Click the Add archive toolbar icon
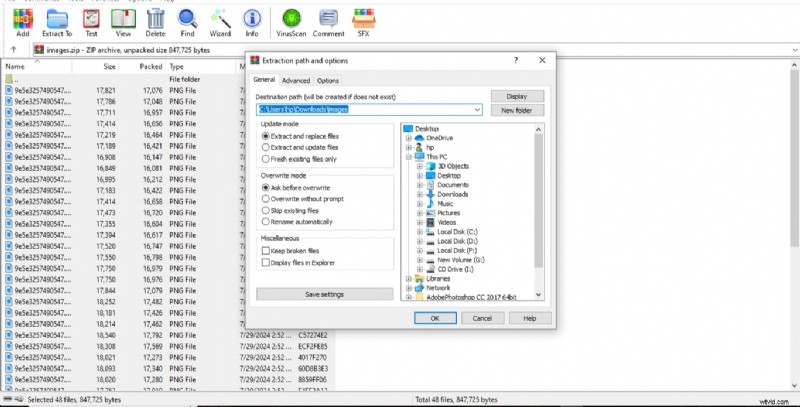Image resolution: width=800 pixels, height=407 pixels. (22, 17)
